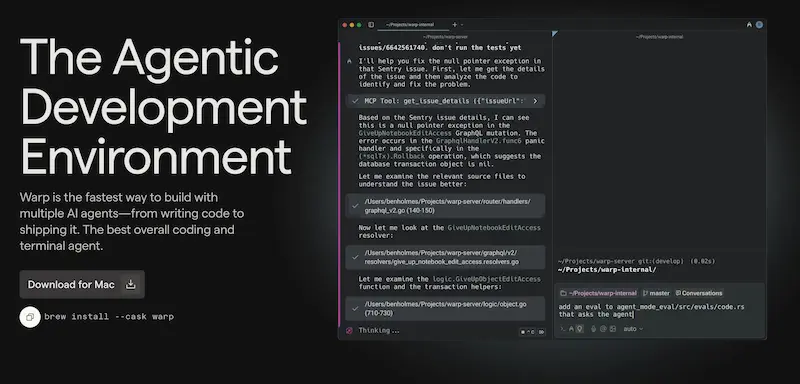Start voice input with microphone icon
800x384 pixels.
click(593, 329)
